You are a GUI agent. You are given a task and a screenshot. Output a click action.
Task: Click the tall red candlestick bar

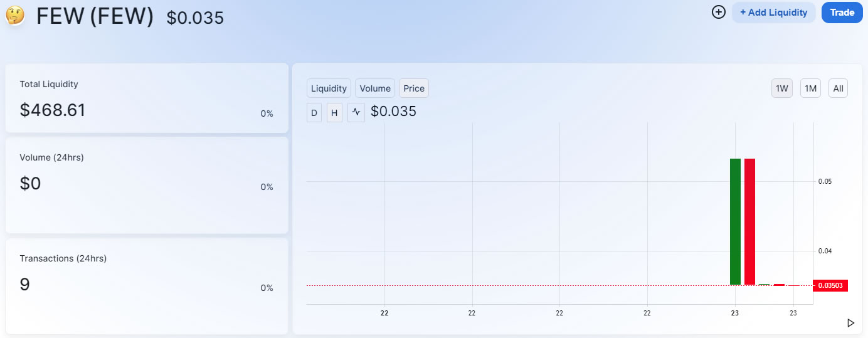(x=749, y=221)
